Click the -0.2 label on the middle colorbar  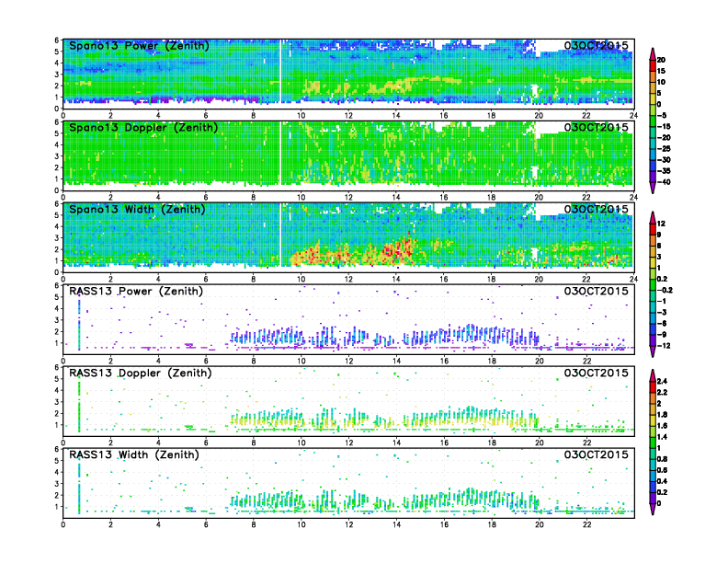coord(665,290)
